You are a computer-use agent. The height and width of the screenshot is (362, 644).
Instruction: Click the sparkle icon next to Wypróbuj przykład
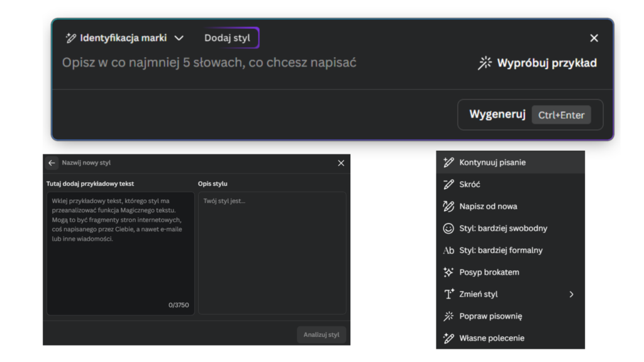click(484, 63)
